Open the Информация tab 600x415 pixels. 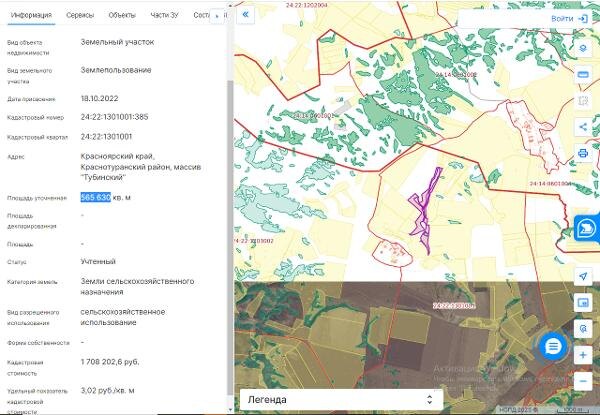(x=31, y=15)
